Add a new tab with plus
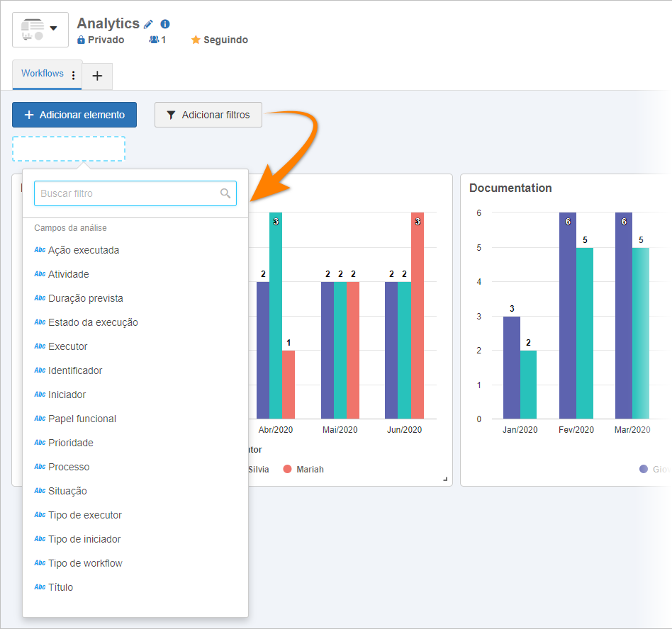Screen dimensions: 672x629 click(97, 76)
